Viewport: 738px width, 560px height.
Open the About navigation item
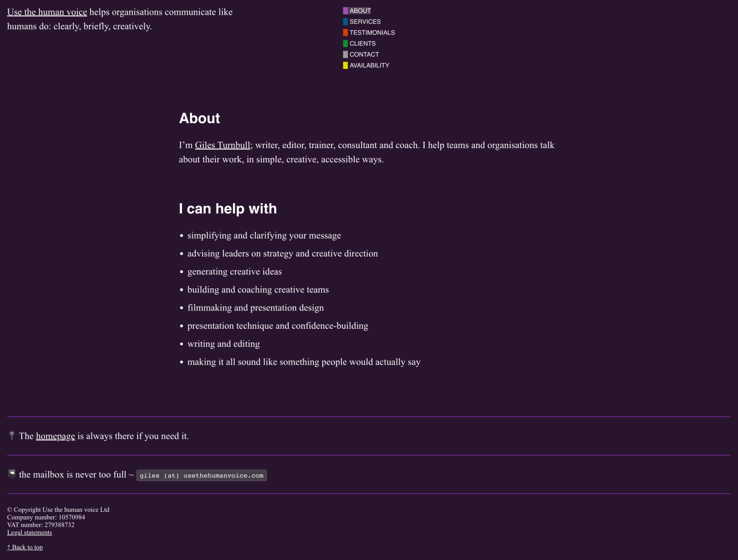(360, 11)
